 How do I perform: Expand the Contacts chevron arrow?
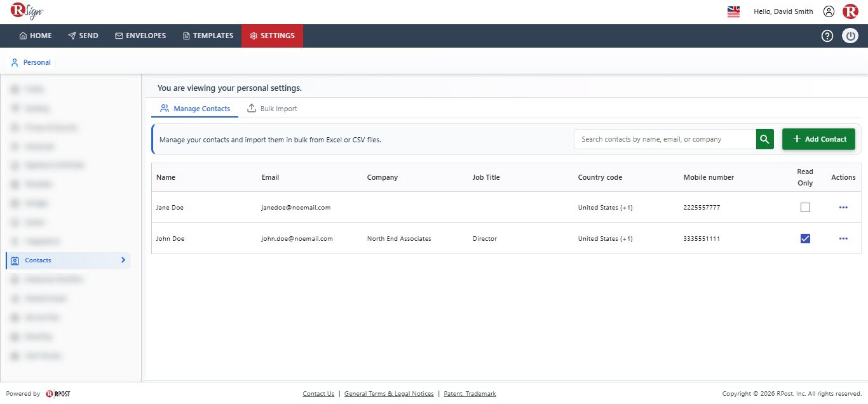[x=123, y=260]
